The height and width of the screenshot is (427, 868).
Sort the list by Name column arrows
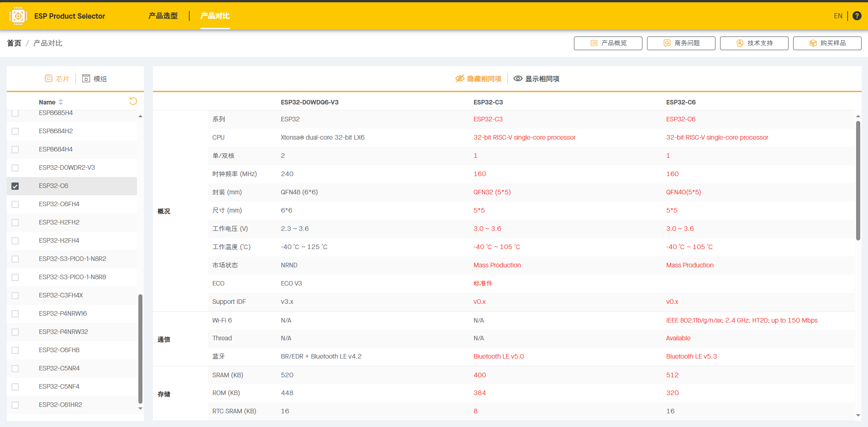(x=61, y=102)
